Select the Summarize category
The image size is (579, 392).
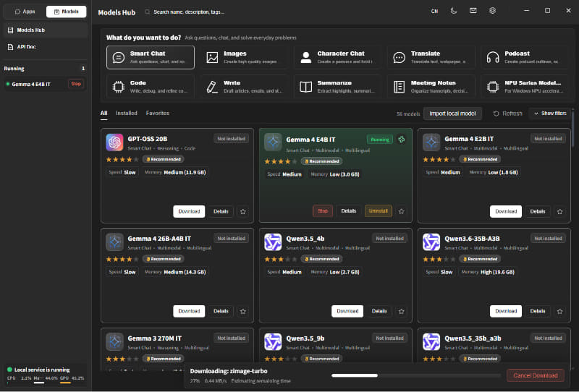(x=338, y=87)
